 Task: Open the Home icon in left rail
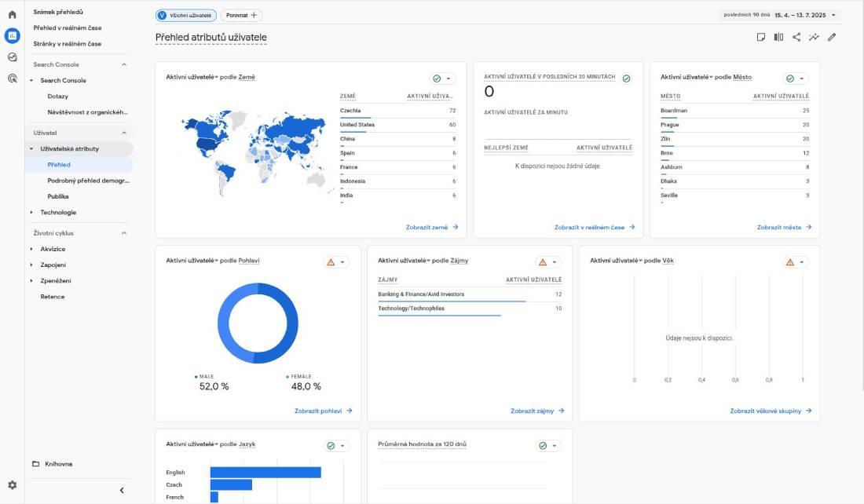pyautogui.click(x=12, y=15)
